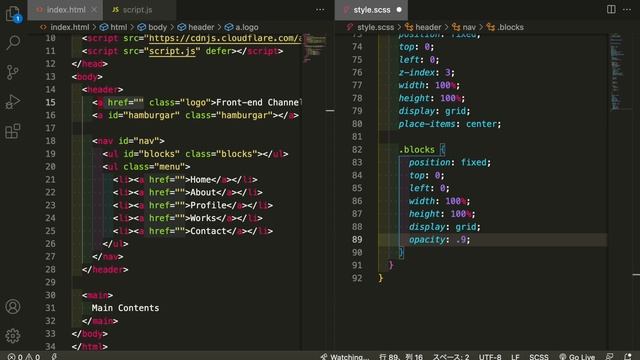The width and height of the screenshot is (640, 360).
Task: Open the cdnjs.cloudflare.com script link
Action: [x=225, y=38]
